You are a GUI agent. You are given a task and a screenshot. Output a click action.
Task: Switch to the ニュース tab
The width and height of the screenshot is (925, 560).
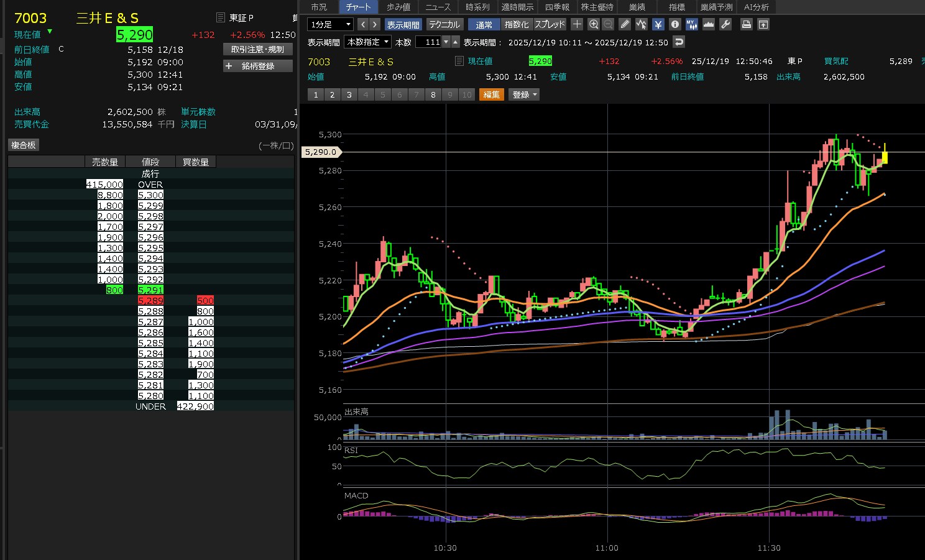click(x=438, y=7)
